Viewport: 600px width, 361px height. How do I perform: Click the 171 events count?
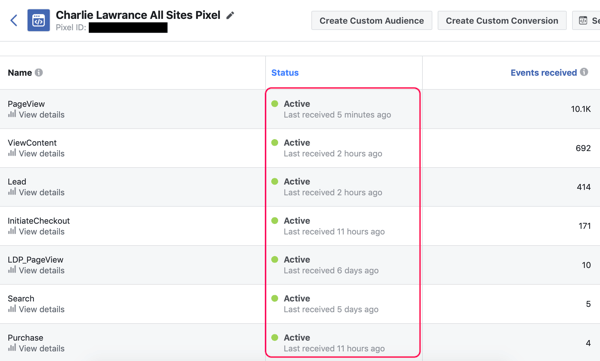click(x=585, y=226)
